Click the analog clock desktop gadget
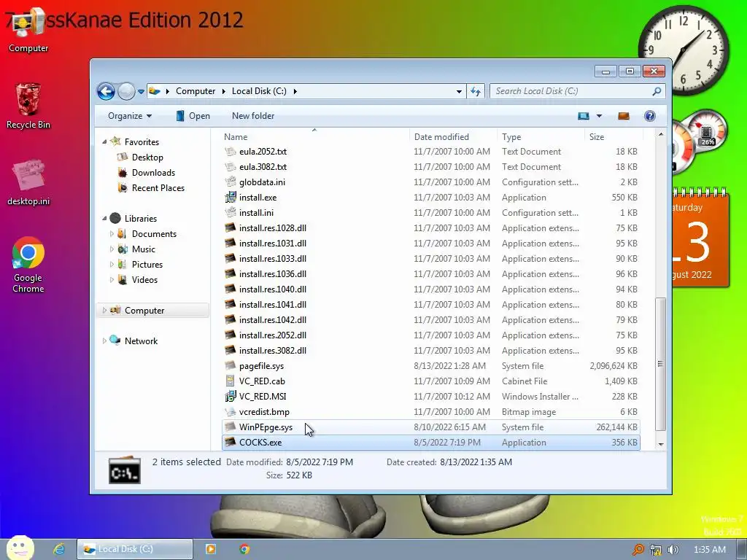747x560 pixels. point(684,50)
